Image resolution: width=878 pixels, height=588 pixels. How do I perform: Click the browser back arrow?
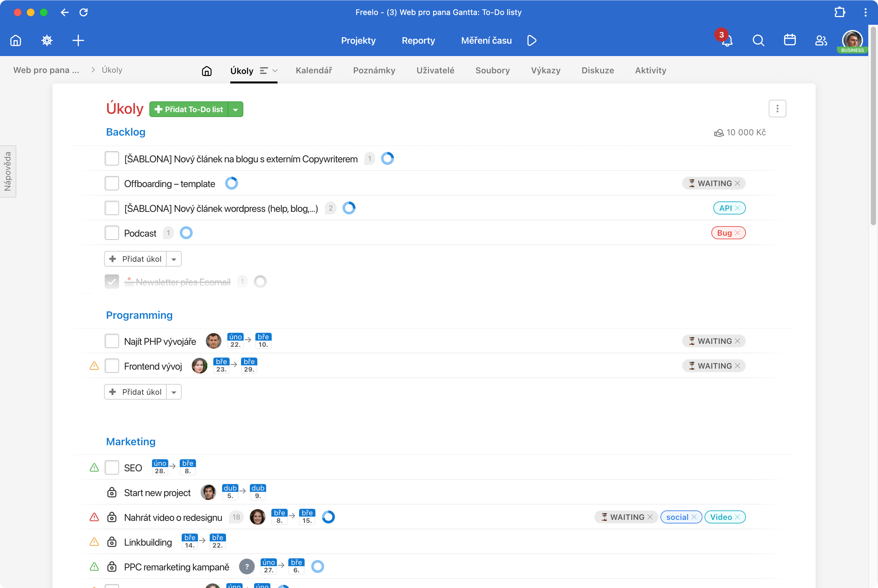(65, 12)
